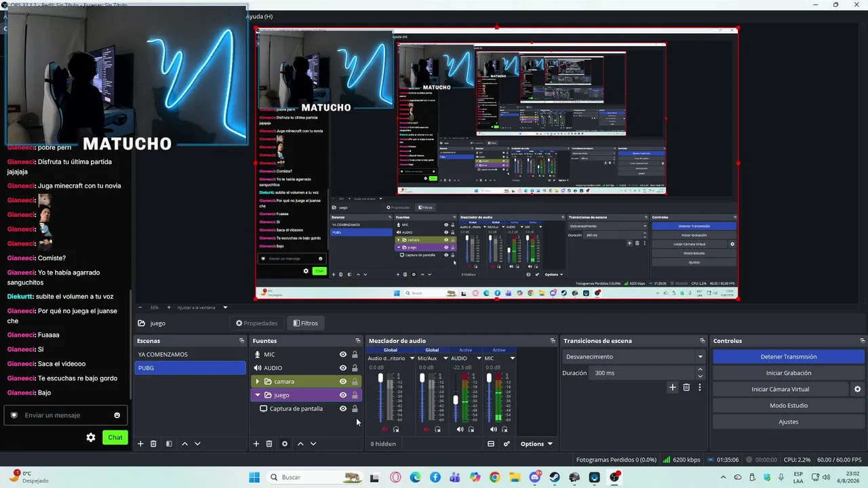Open emoji picker in chat message box
Image resolution: width=868 pixels, height=488 pixels.
click(x=117, y=415)
